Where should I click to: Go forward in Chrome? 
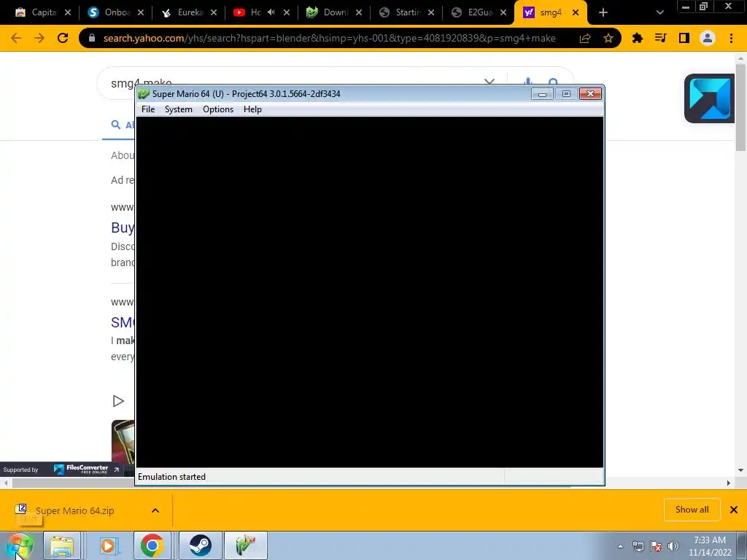tap(39, 38)
